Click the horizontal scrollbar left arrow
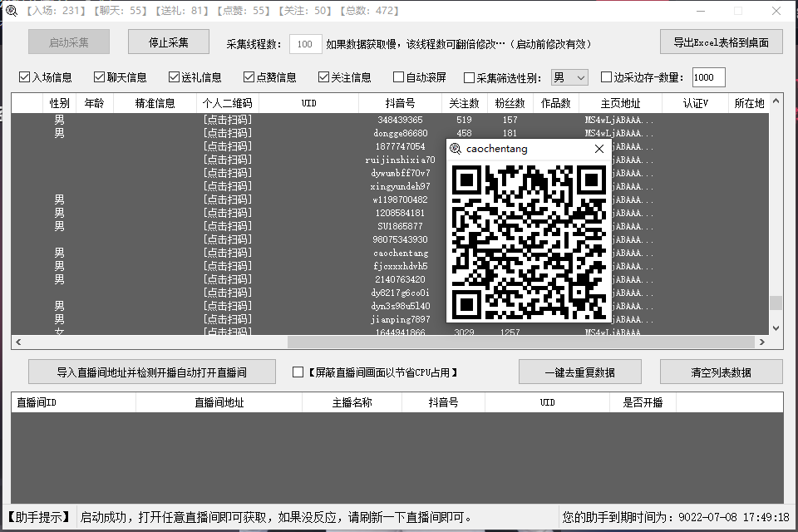 [18, 342]
